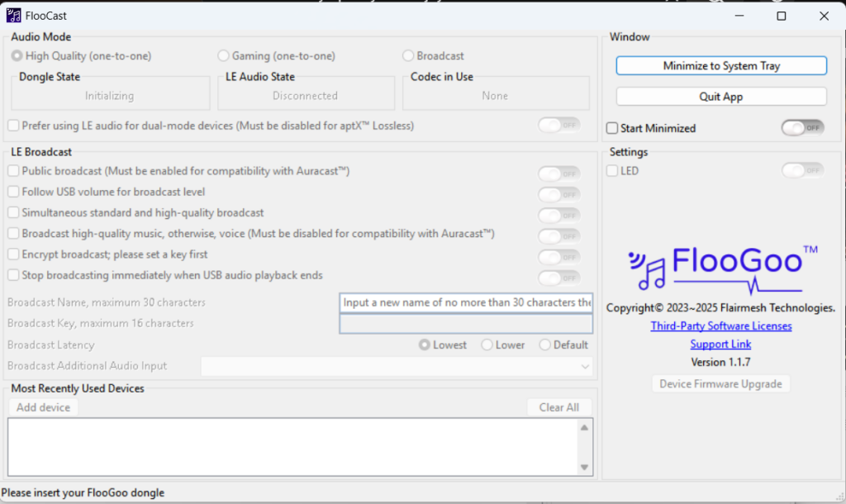Viewport: 846px width, 504px height.
Task: Click the Broadcast Key input field
Action: point(466,324)
